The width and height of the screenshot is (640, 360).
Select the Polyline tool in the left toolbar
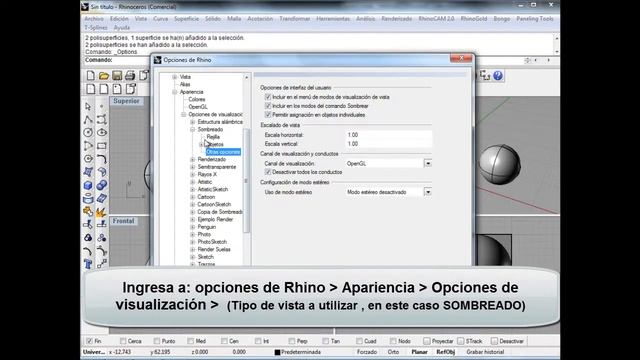88,120
